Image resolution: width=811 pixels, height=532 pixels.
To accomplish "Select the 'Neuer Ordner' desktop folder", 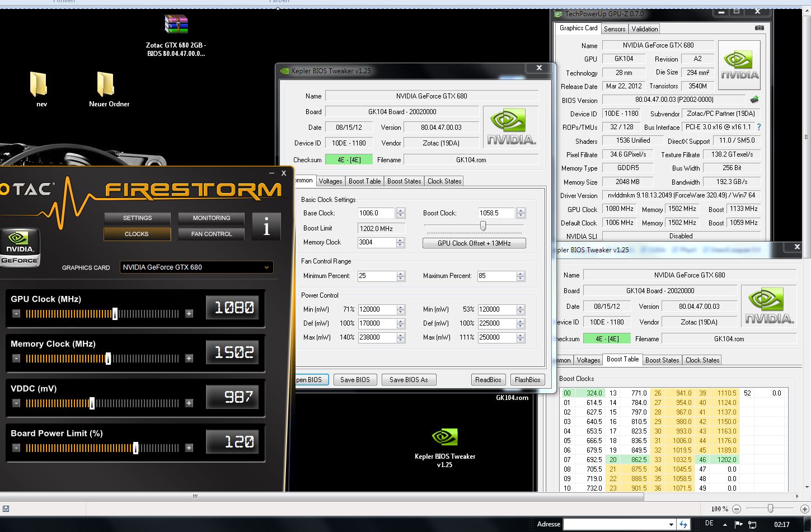I will point(106,84).
